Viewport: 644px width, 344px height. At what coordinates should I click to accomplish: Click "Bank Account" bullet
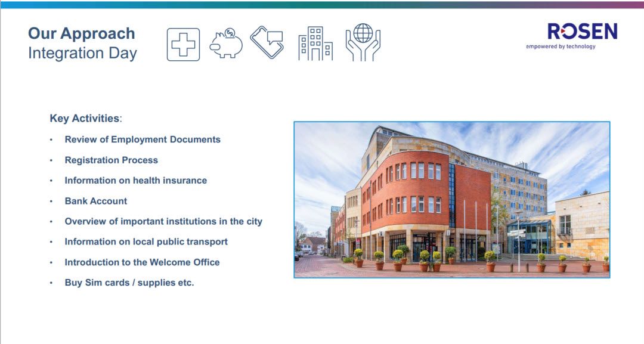click(95, 201)
